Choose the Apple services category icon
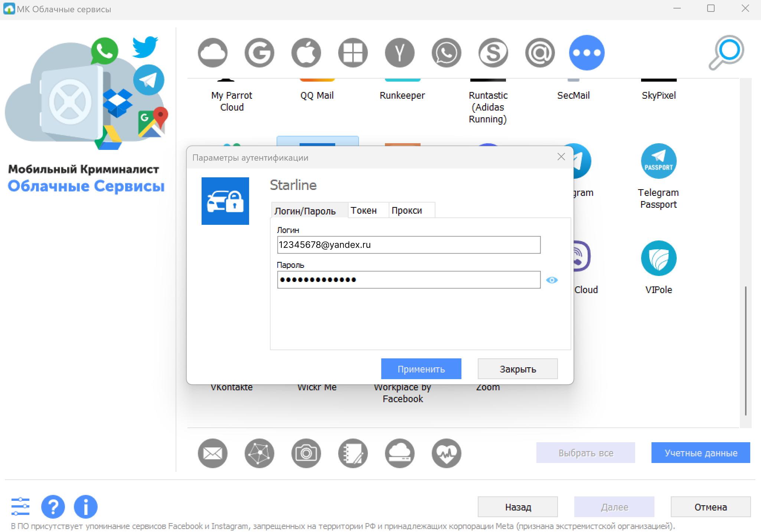Viewport: 761px width, 532px height. tap(306, 53)
